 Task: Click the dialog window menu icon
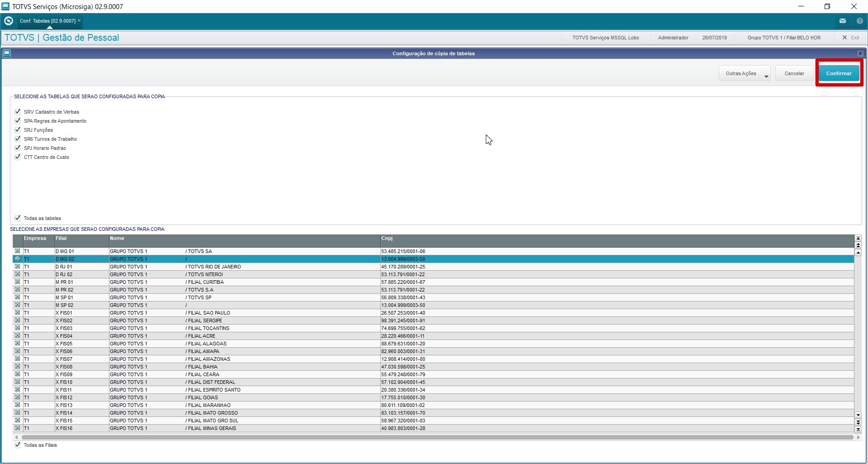pyautogui.click(x=7, y=53)
